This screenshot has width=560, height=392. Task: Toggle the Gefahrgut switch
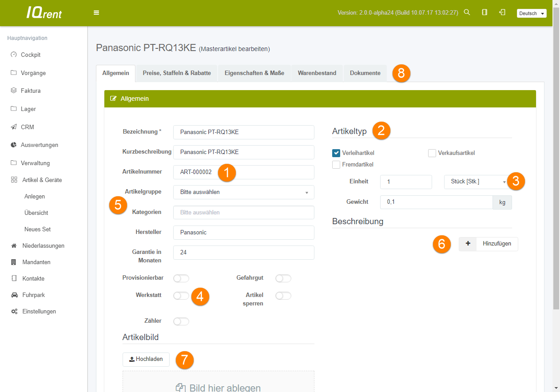(283, 278)
